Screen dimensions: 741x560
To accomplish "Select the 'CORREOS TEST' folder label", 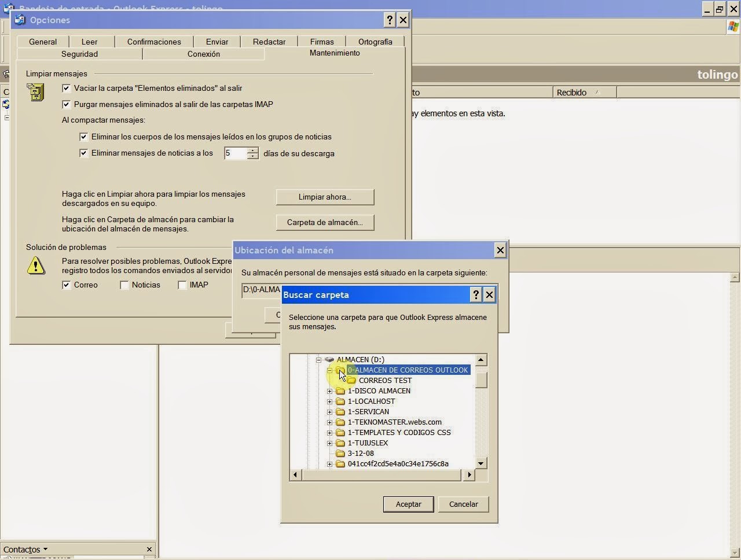I will (385, 380).
